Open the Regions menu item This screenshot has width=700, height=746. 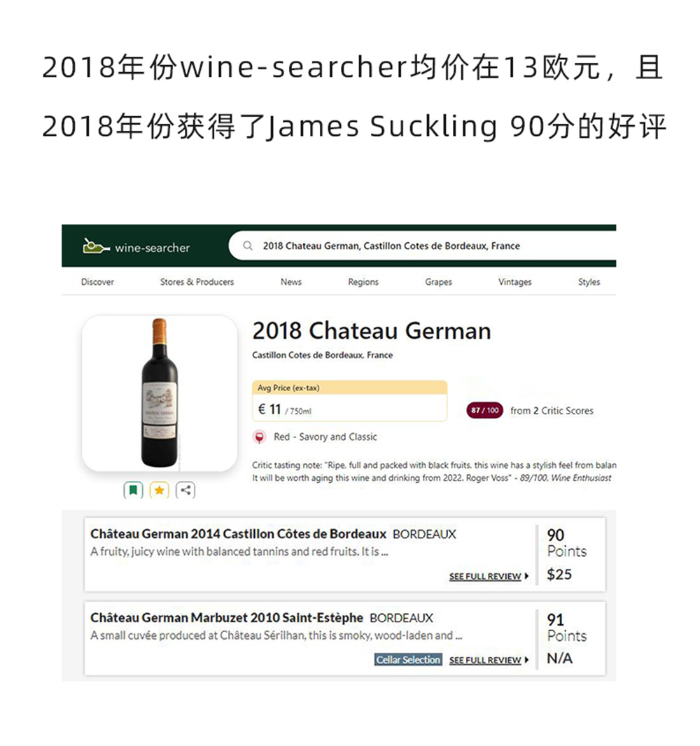click(x=363, y=281)
